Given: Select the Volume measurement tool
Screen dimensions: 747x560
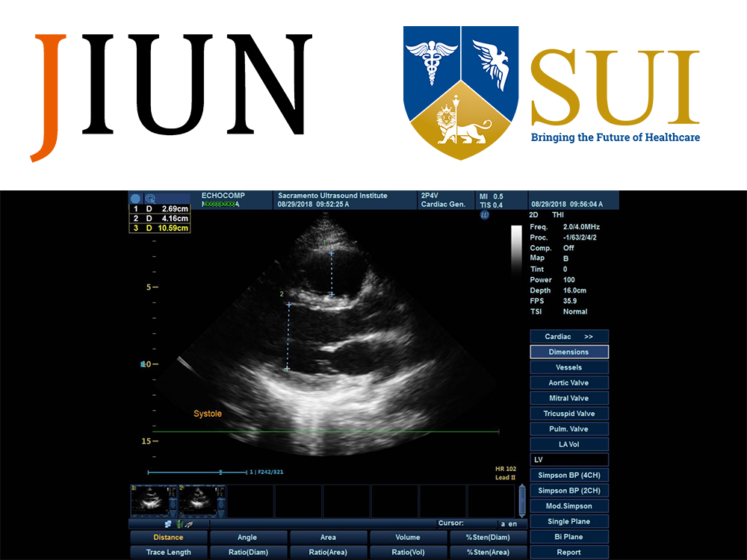Looking at the screenshot, I should click(409, 537).
